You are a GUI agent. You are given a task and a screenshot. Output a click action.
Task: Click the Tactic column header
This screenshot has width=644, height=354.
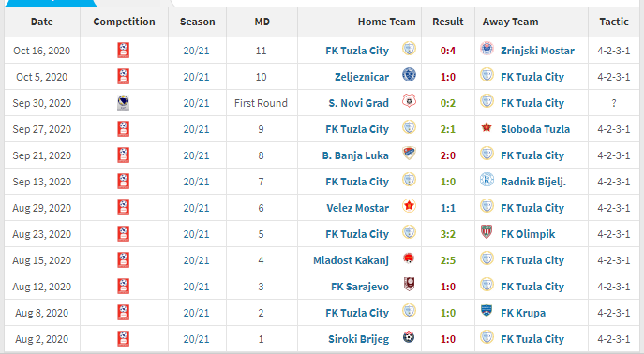(614, 22)
